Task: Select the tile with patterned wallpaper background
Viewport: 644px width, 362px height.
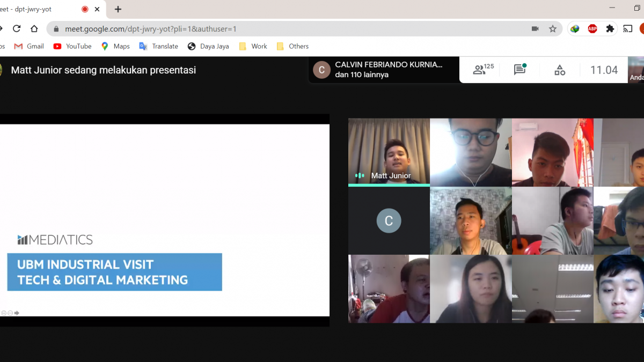Action: (x=471, y=220)
